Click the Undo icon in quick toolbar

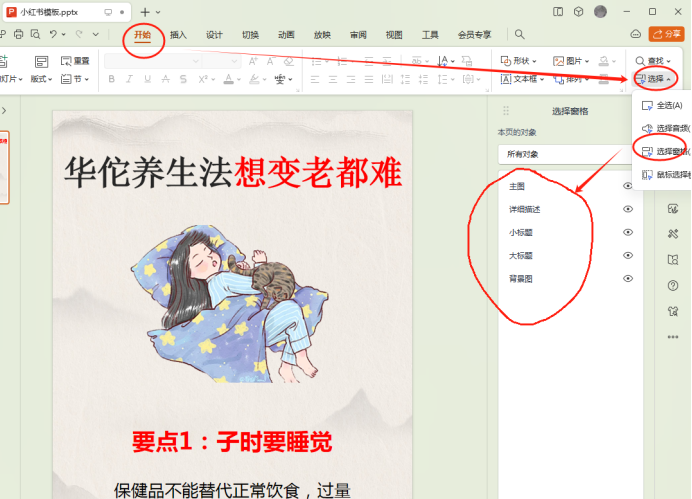click(51, 35)
